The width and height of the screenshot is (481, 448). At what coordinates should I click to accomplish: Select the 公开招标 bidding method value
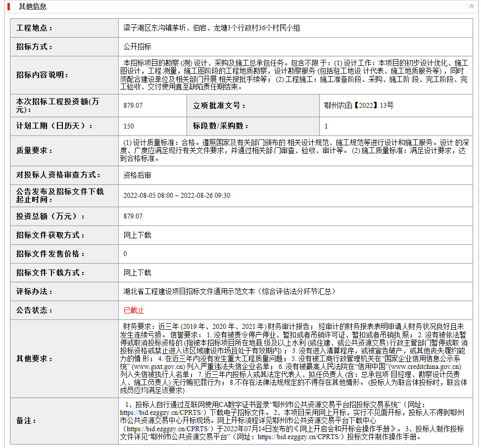click(137, 46)
